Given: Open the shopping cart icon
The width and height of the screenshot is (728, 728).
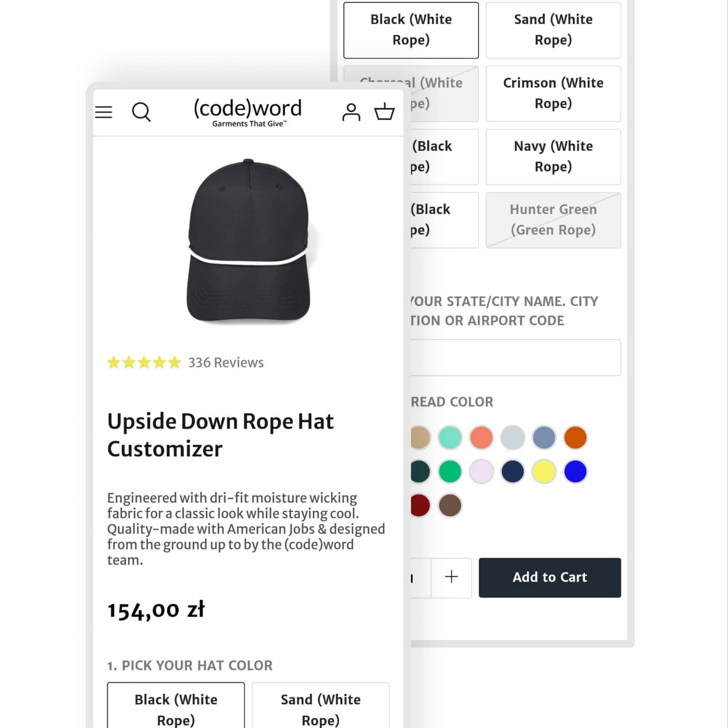Looking at the screenshot, I should pyautogui.click(x=383, y=112).
